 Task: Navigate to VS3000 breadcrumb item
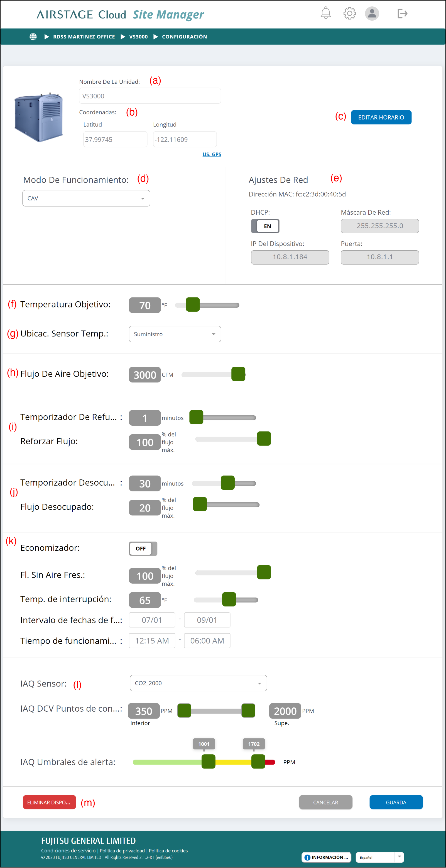[x=138, y=37]
